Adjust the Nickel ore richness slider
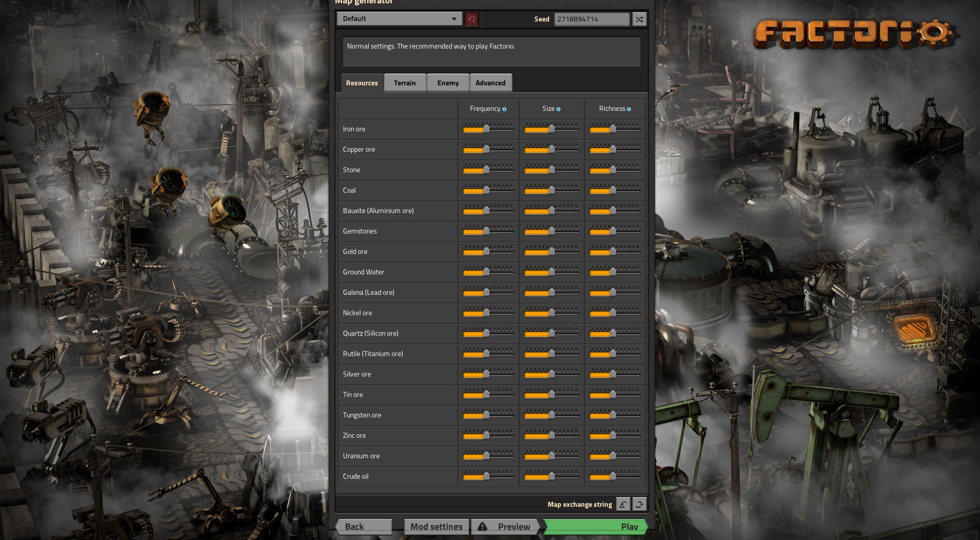This screenshot has height=540, width=980. click(615, 313)
